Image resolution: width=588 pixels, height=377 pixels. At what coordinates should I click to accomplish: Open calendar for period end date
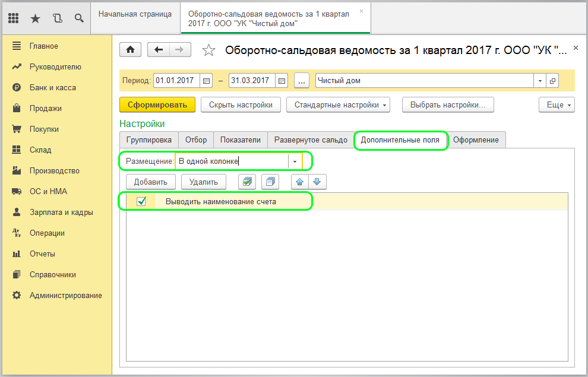pyautogui.click(x=282, y=81)
